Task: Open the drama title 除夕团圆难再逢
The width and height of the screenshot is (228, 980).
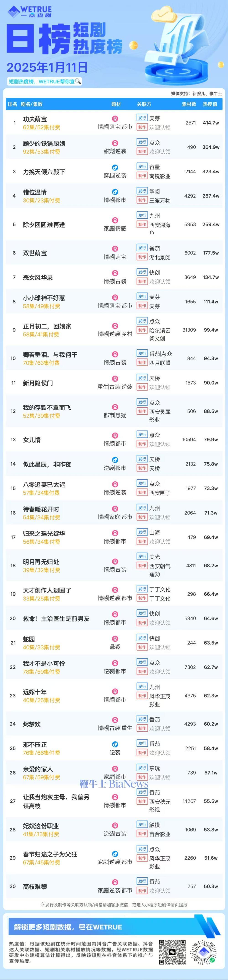Action: click(44, 224)
